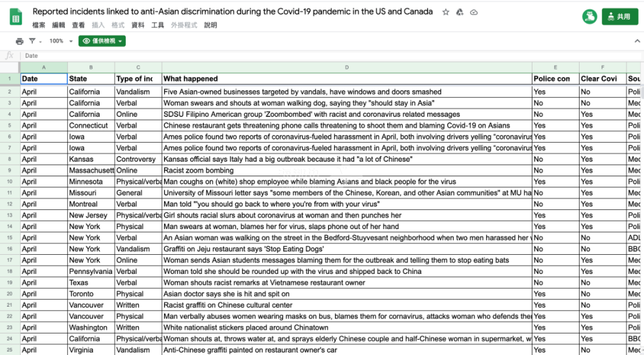
Task: Click the Date header cell
Action: tap(44, 79)
